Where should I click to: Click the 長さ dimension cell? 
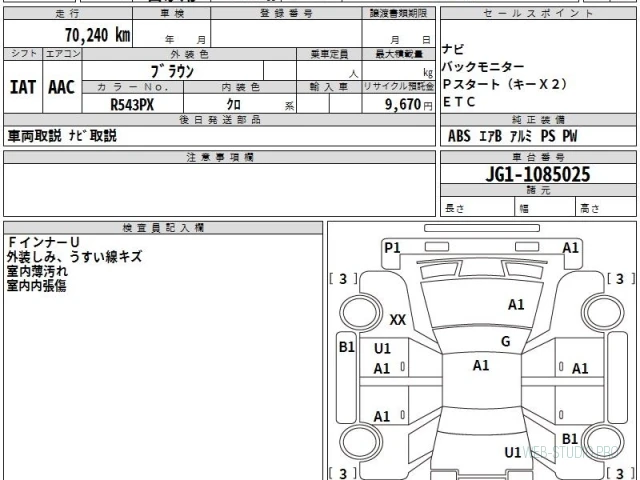click(x=477, y=208)
